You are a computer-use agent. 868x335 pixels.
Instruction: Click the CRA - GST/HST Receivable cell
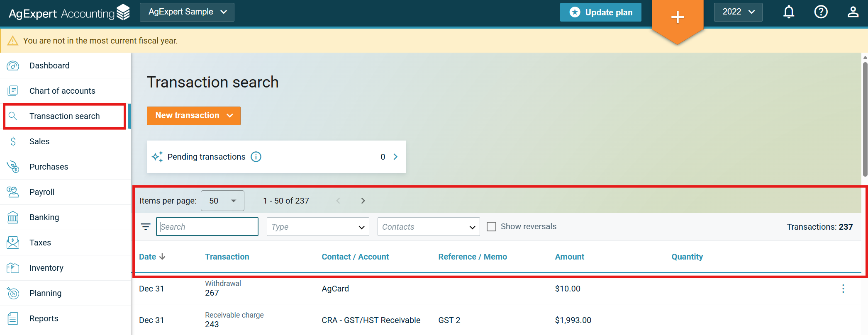[x=371, y=320]
